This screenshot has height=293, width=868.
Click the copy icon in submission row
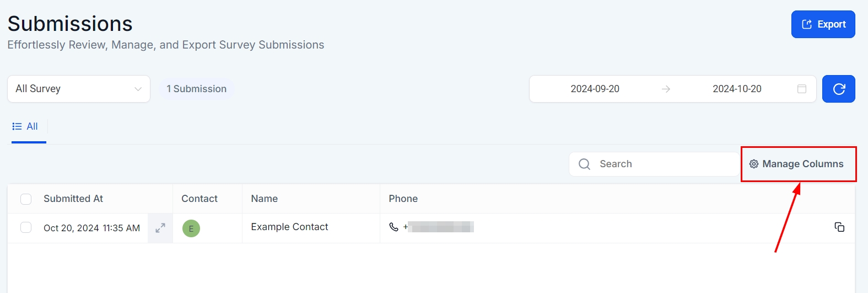tap(839, 227)
